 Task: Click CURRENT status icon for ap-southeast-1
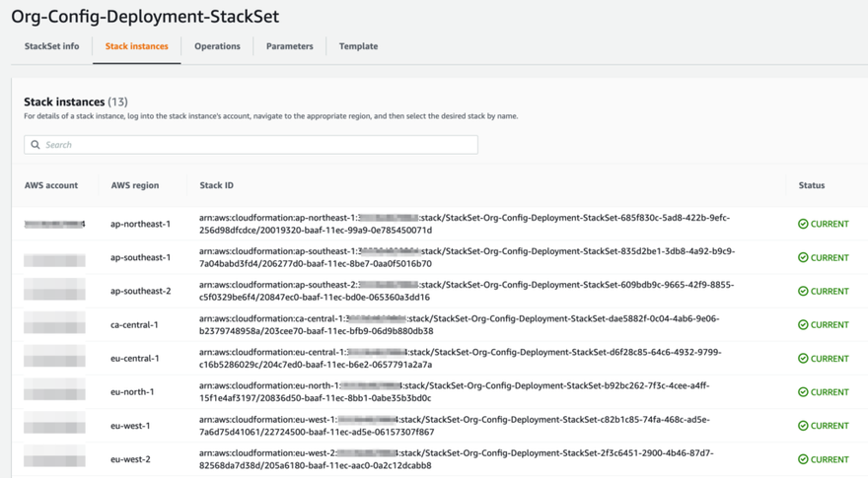(803, 257)
